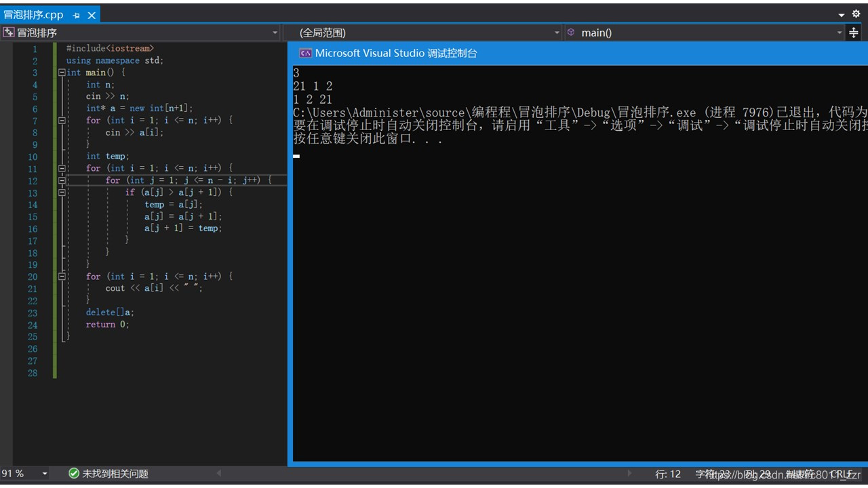Image resolution: width=868 pixels, height=488 pixels.
Task: Collapse the for loop on line 7
Action: pos(62,120)
